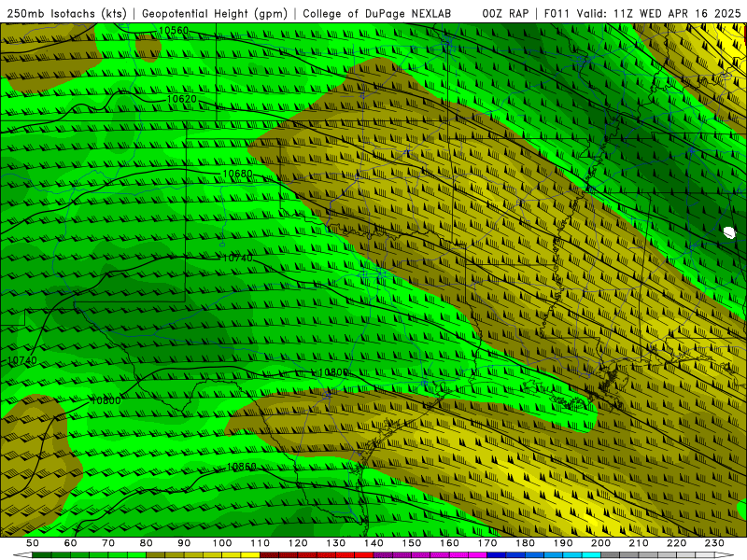This screenshot has width=747, height=560.
Task: Click the 80 value on the color scale
Action: point(147,543)
